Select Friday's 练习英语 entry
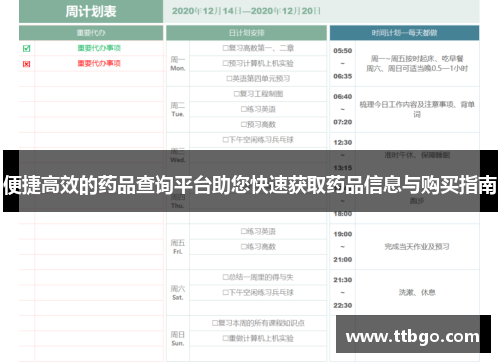This screenshot has height=362, width=500. (258, 231)
